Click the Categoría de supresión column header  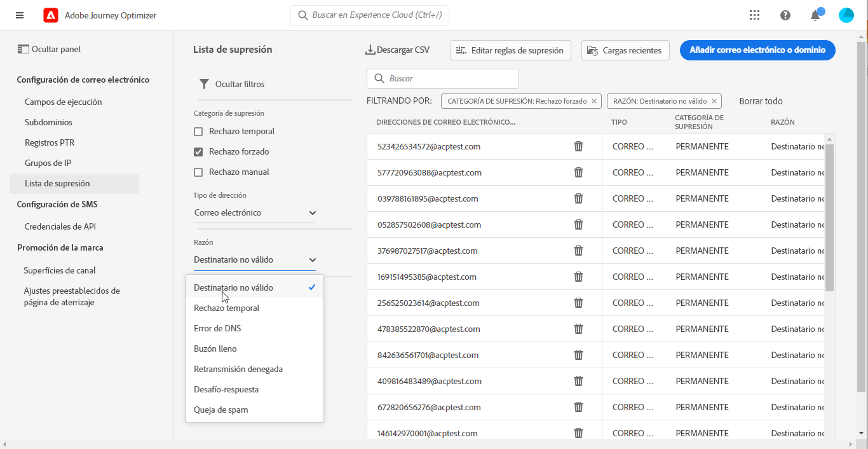pos(699,122)
